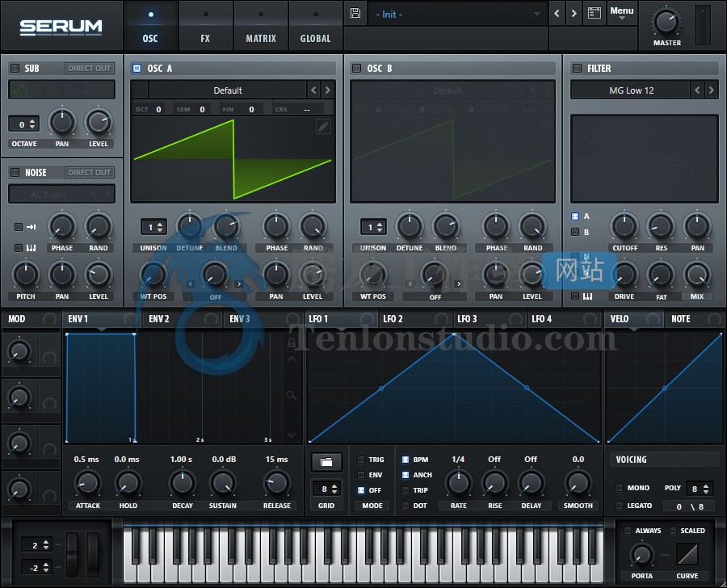This screenshot has height=588, width=727.
Task: Click the SUB DIRECT OUT button
Action: pyautogui.click(x=90, y=68)
